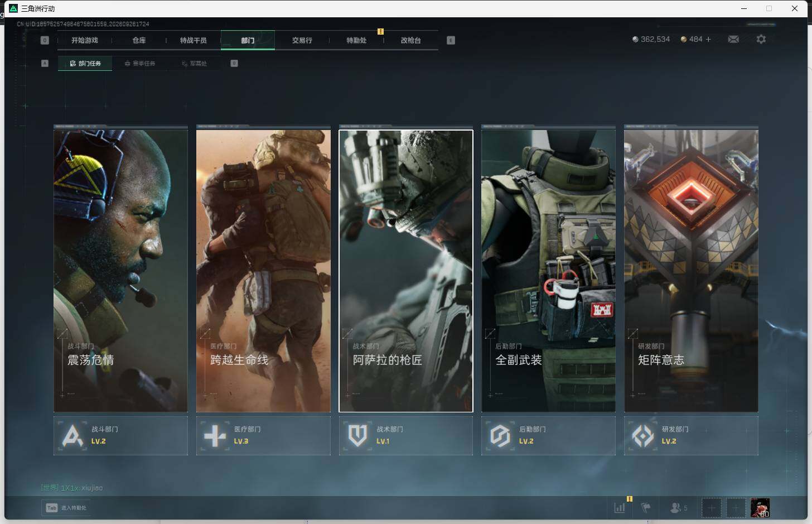Click the Q key previous-tab icon

(x=45, y=40)
